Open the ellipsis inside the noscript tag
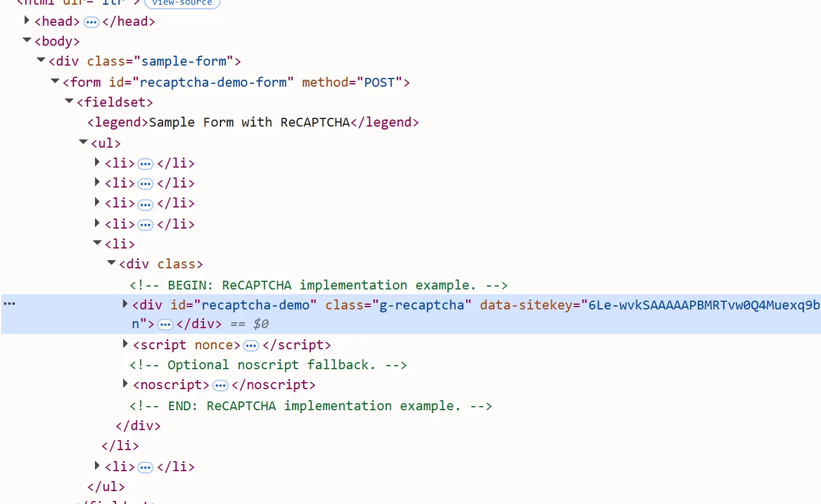821x504 pixels. (x=220, y=386)
